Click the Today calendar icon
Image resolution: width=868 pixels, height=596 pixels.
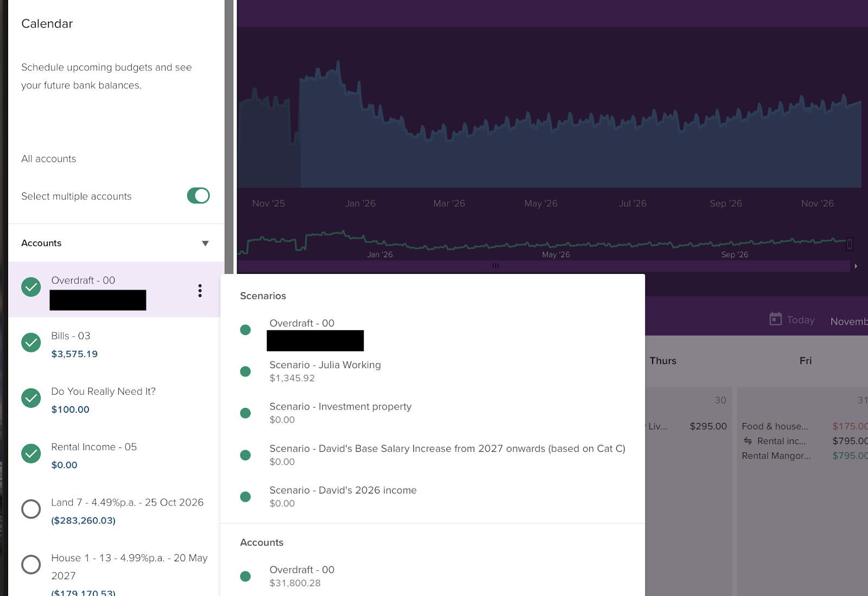[x=775, y=319]
